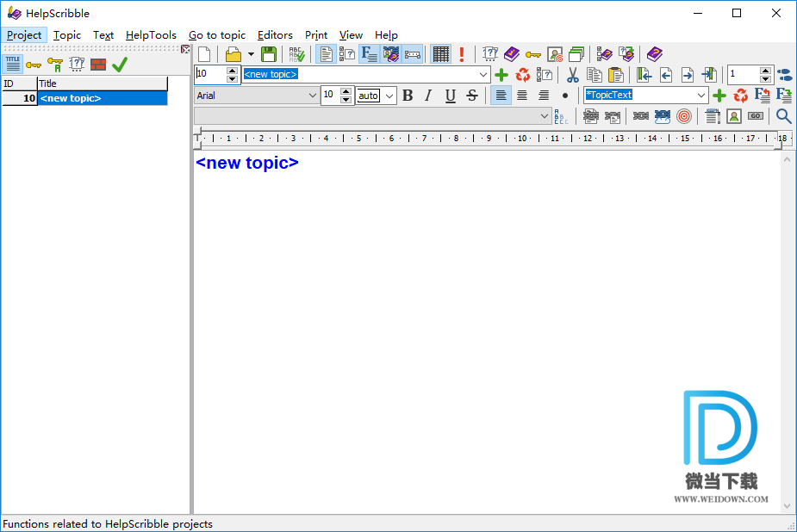
Task: Click the GO button icon
Action: tap(756, 116)
